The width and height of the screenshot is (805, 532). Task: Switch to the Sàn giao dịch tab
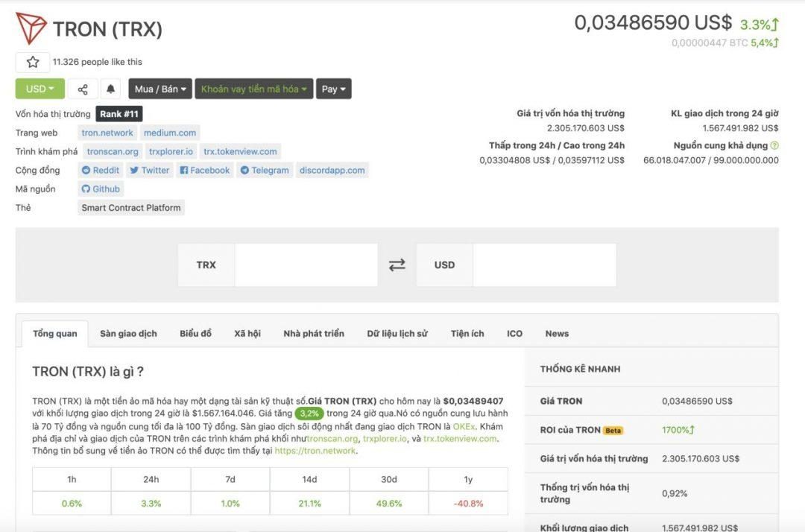click(128, 334)
